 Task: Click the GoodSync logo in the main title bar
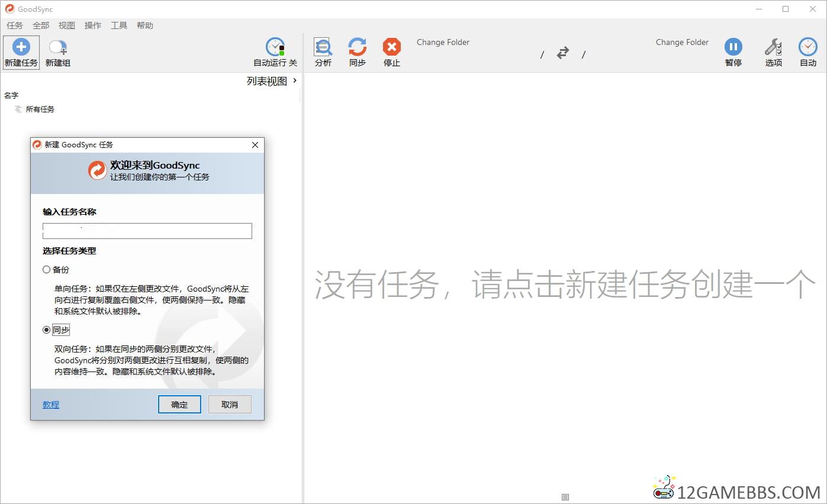click(9, 9)
